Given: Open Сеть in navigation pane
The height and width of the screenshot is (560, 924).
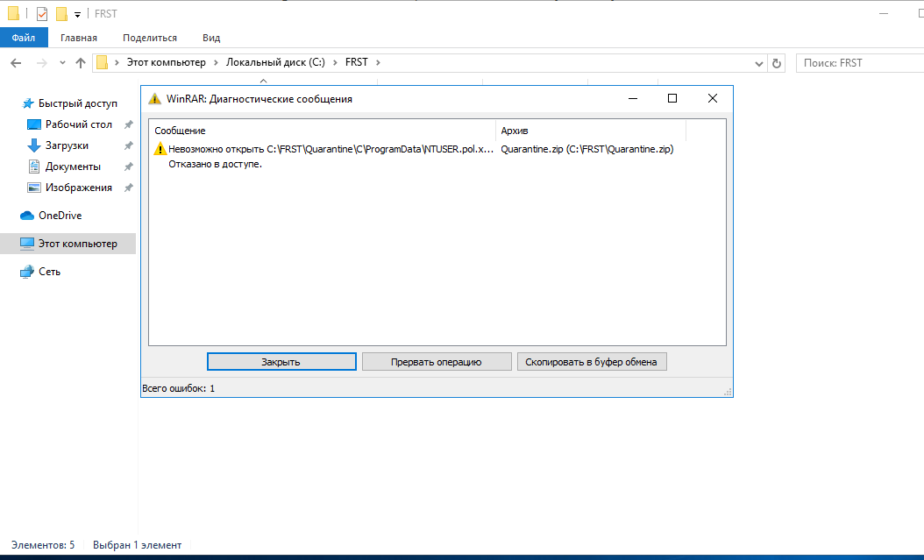Looking at the screenshot, I should 49,272.
